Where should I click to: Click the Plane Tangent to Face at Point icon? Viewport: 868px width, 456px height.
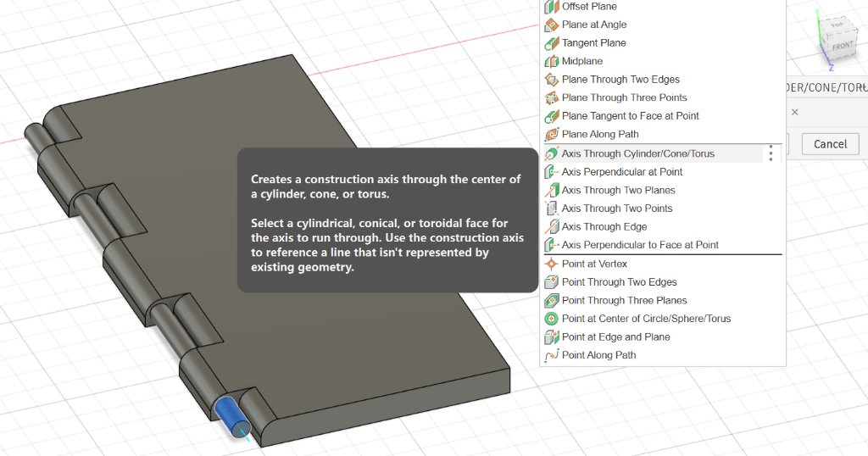pyautogui.click(x=552, y=116)
